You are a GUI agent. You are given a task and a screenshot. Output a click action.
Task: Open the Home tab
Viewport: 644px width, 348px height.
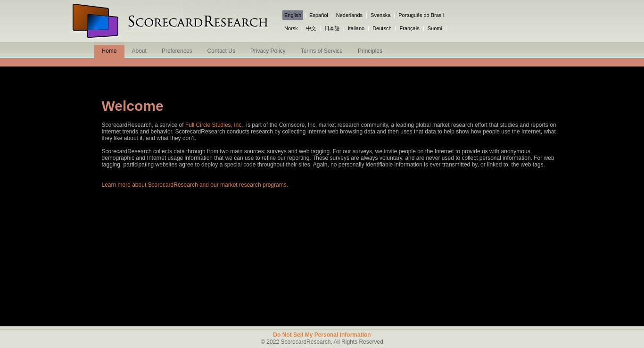[109, 51]
